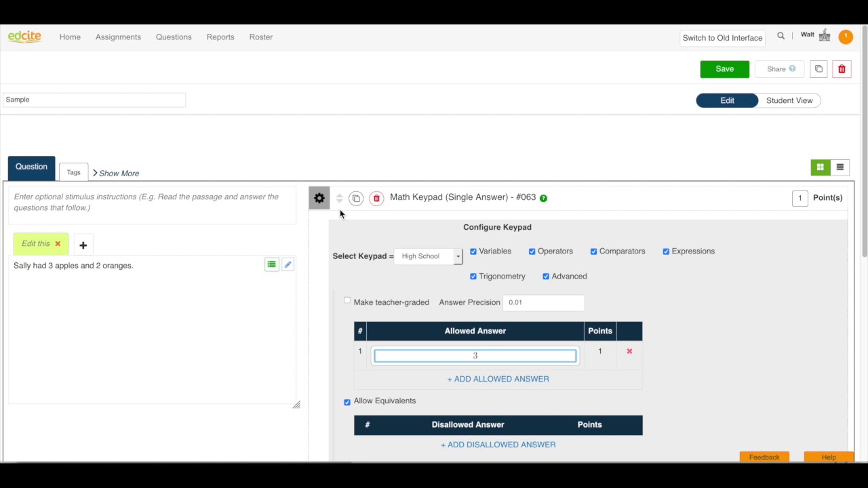
Task: Switch to the list layout view
Action: coord(840,167)
